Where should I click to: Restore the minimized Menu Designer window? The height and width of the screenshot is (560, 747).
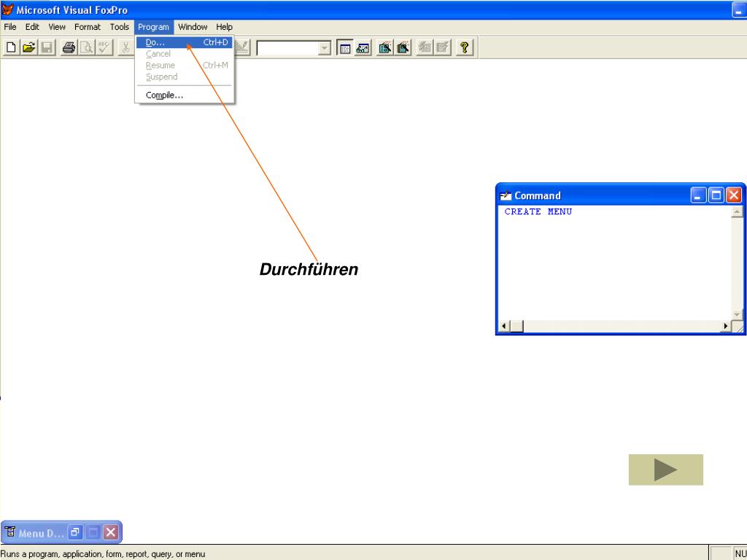(75, 532)
